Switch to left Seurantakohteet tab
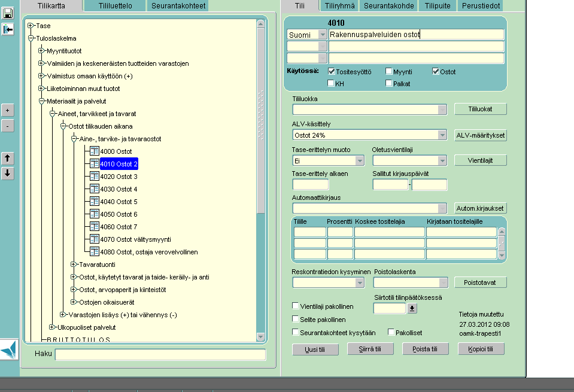Image resolution: width=574 pixels, height=392 pixels. point(178,5)
